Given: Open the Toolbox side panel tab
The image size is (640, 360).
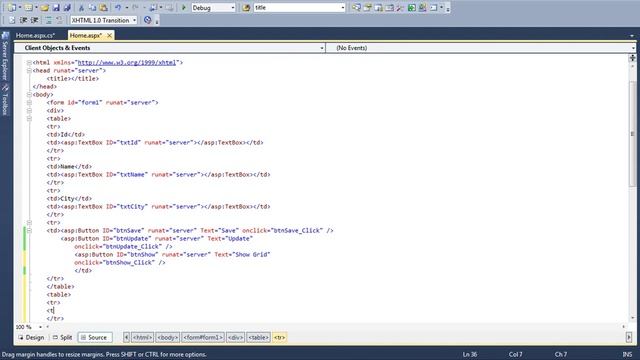Looking at the screenshot, I should [5, 100].
